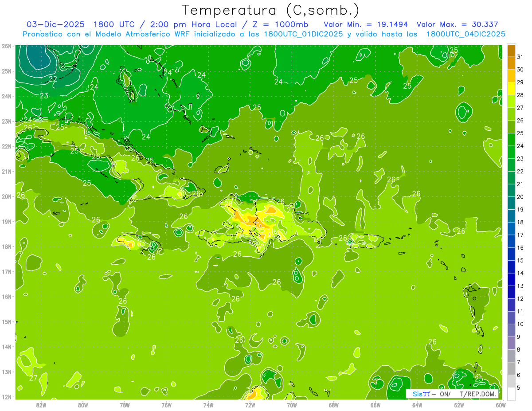Click the 22N latitude axis label

point(6,146)
